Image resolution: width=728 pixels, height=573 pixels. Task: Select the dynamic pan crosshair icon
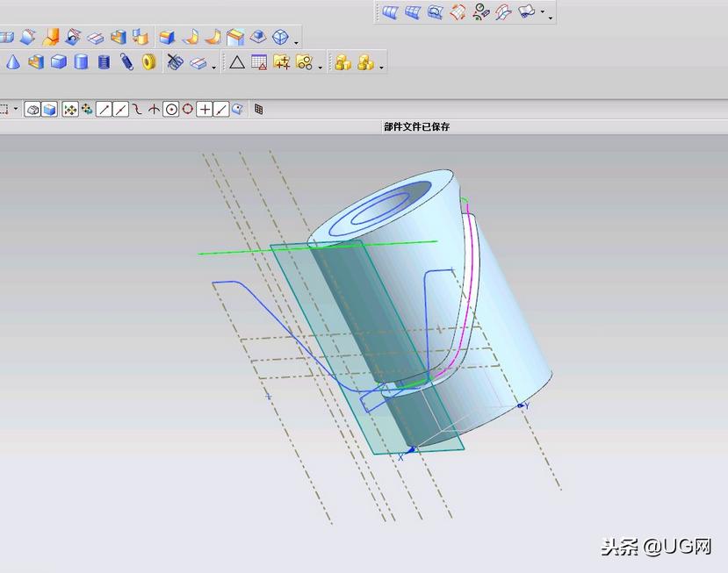pyautogui.click(x=68, y=109)
